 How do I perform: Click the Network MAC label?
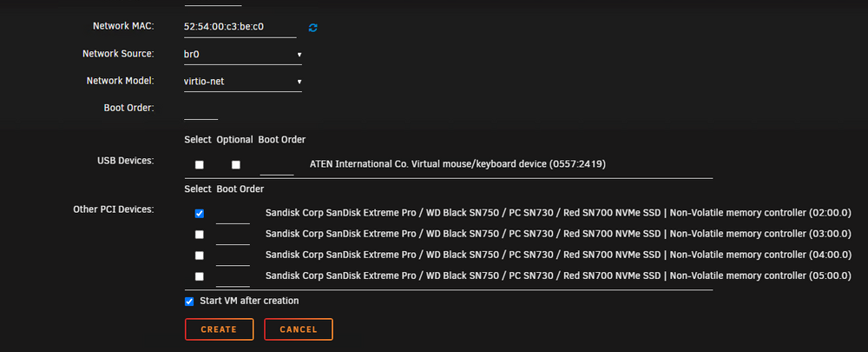123,26
